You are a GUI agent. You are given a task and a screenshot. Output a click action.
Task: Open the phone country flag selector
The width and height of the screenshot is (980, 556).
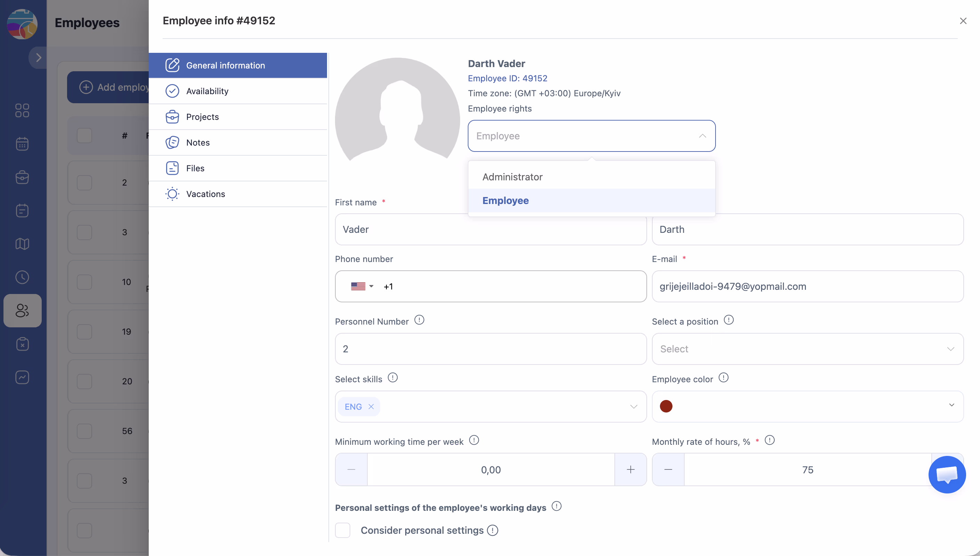pos(361,286)
